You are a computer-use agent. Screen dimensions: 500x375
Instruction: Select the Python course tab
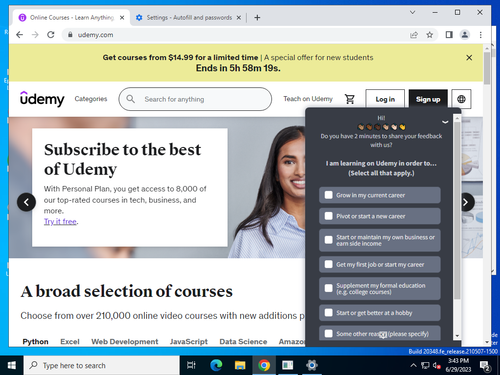point(35,342)
